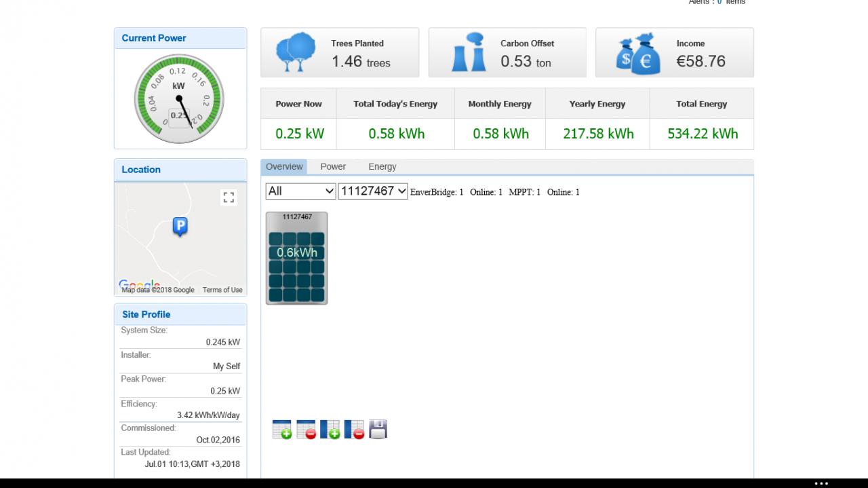Click the MPPT: 1 status text
The height and width of the screenshot is (488, 868).
[525, 192]
